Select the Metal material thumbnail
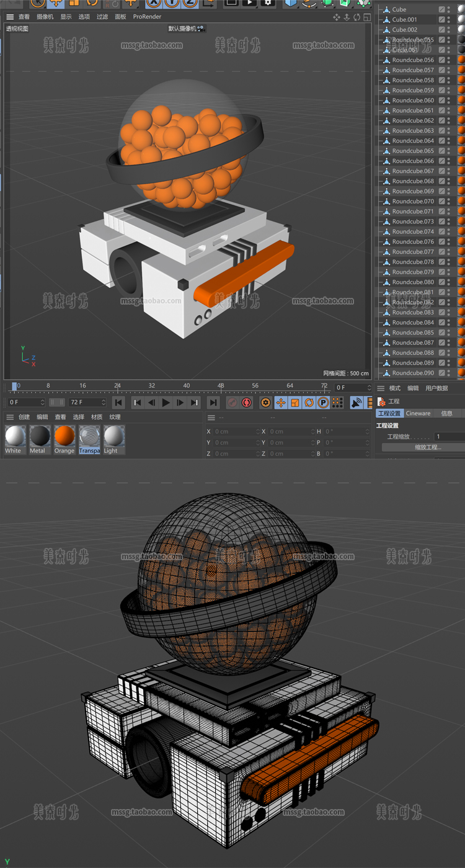Screen dimensions: 465x868 coord(39,440)
